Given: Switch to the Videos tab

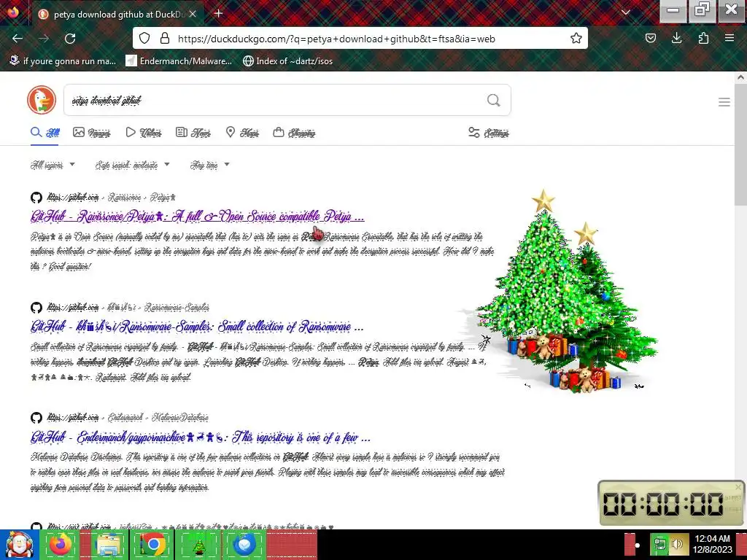Looking at the screenshot, I should [x=144, y=133].
